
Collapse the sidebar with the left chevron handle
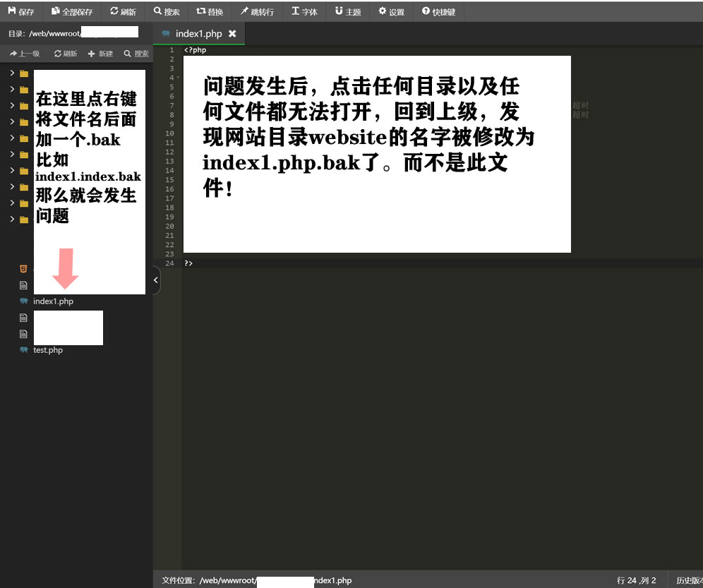point(156,280)
